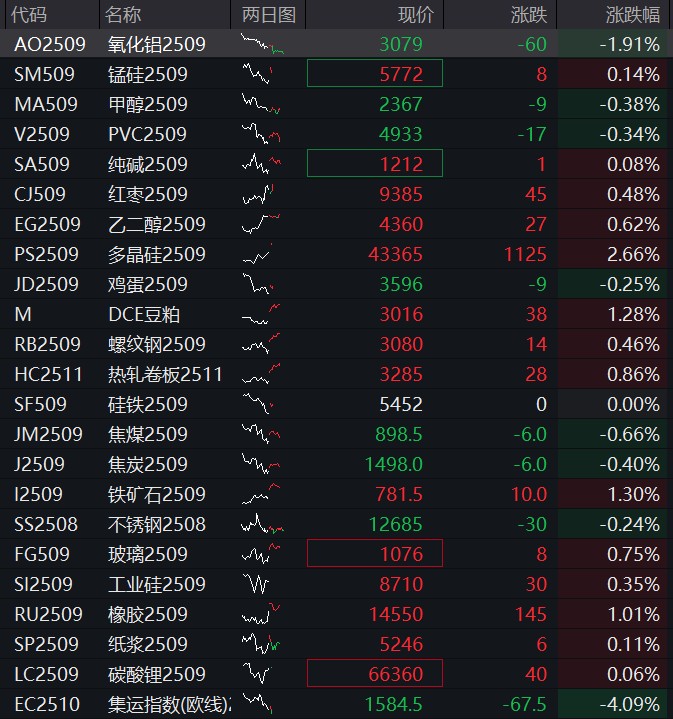Image resolution: width=673 pixels, height=719 pixels.
Task: Click the 螺纹钢2509 contract name
Action: coord(157,344)
